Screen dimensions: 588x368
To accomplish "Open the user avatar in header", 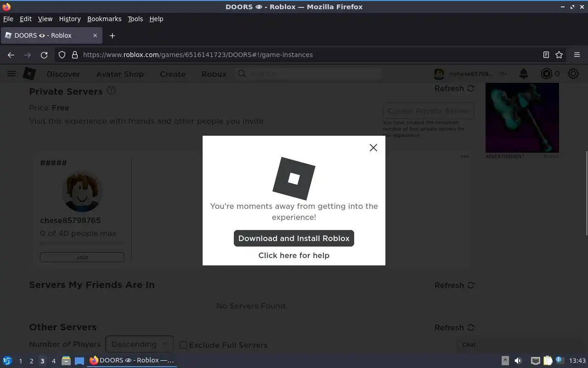I will [x=439, y=74].
